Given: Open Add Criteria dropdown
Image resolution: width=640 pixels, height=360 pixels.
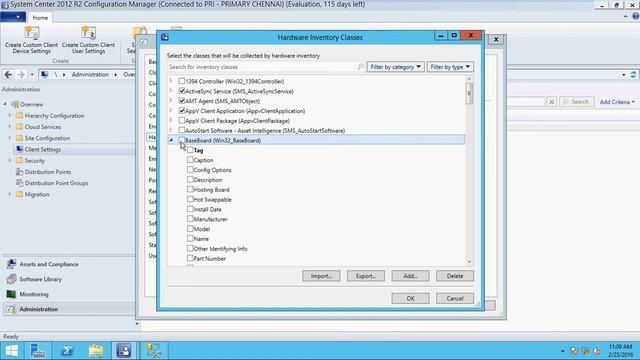Looking at the screenshot, I should [x=617, y=102].
